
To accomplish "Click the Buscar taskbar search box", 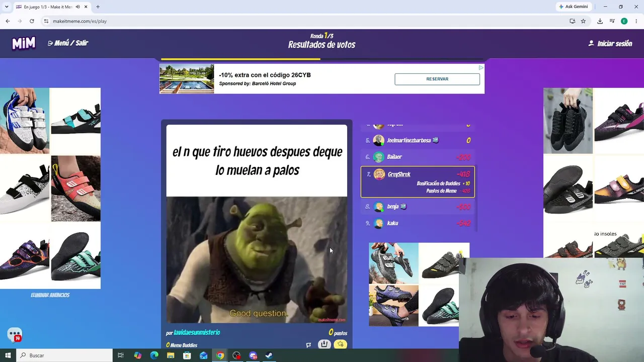I will point(64,355).
